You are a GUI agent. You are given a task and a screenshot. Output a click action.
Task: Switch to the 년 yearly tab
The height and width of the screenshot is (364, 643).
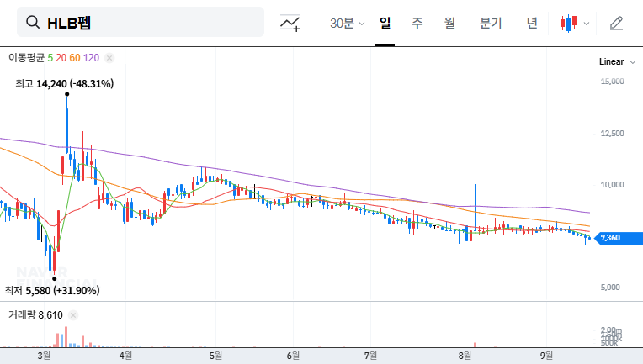point(532,24)
